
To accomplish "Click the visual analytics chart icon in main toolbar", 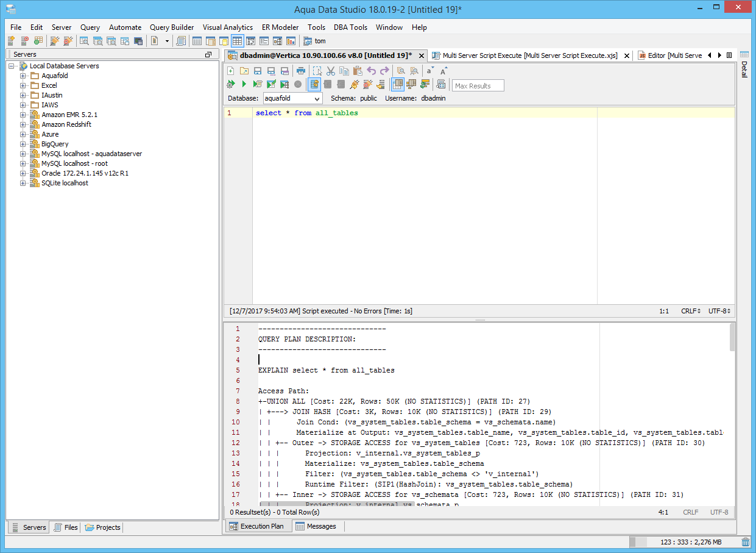I will 291,41.
